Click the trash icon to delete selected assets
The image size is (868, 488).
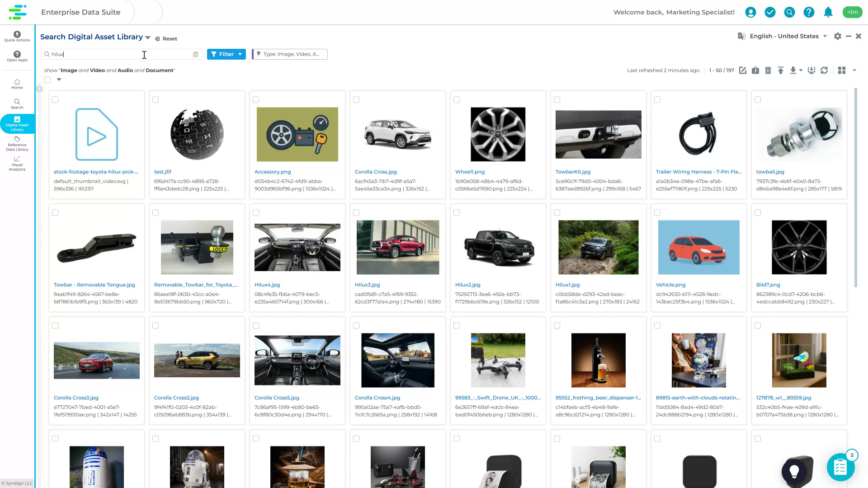[x=768, y=70]
